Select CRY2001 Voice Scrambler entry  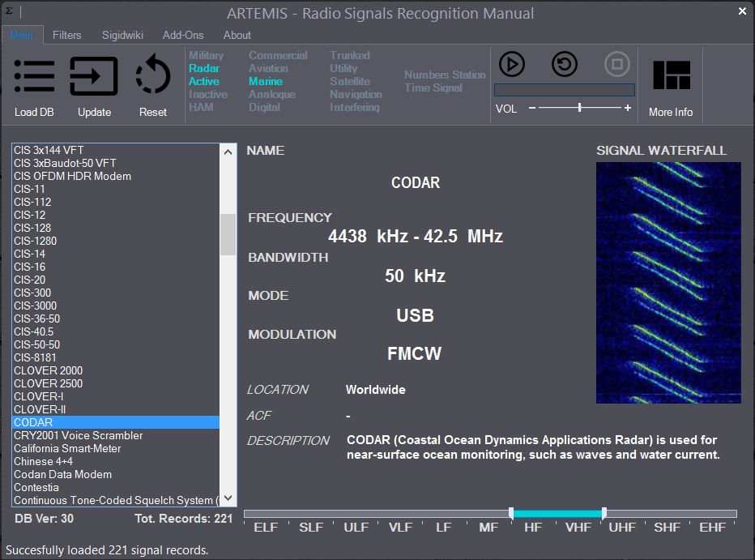(x=78, y=435)
